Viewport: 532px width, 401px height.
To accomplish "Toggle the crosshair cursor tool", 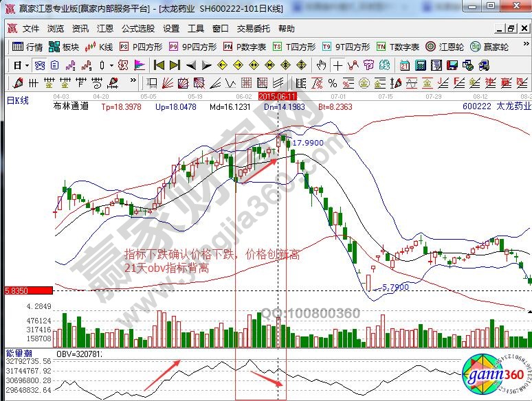I will tap(337, 65).
